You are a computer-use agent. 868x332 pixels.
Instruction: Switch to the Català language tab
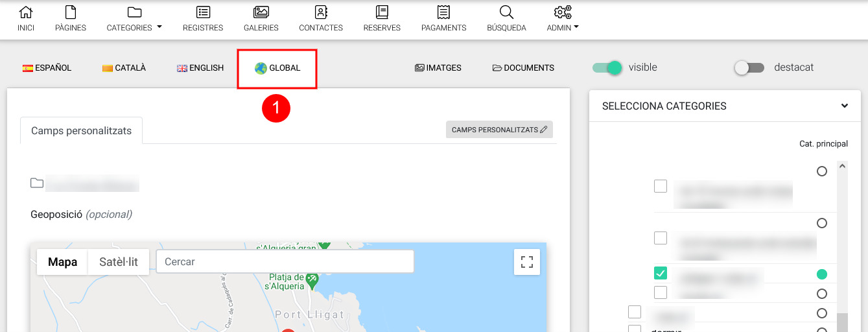124,68
